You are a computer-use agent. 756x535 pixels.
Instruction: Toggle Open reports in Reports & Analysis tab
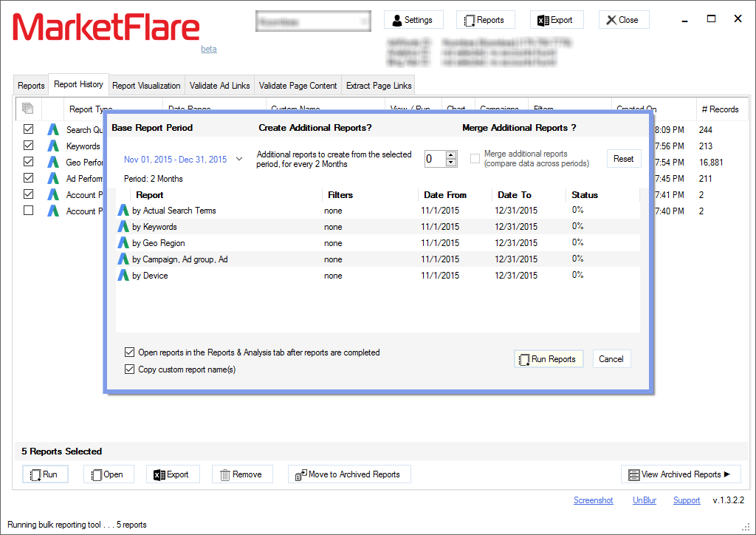pos(129,352)
